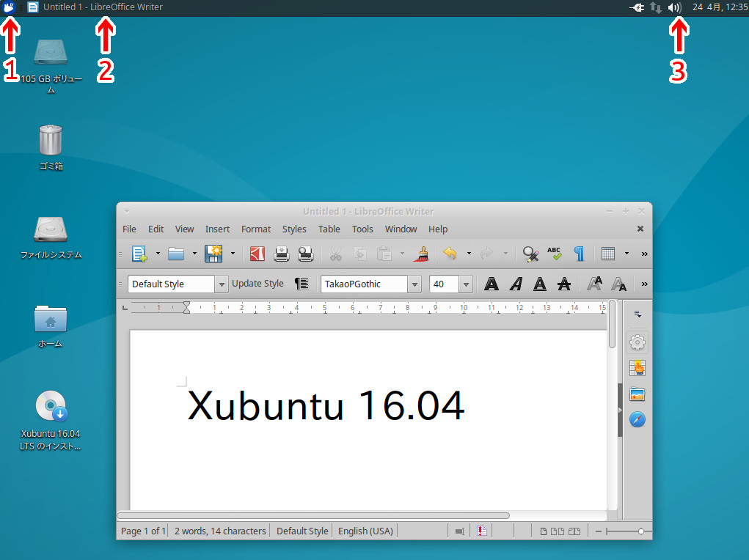Open the Insert menu
This screenshot has height=560, width=749.
pos(217,229)
